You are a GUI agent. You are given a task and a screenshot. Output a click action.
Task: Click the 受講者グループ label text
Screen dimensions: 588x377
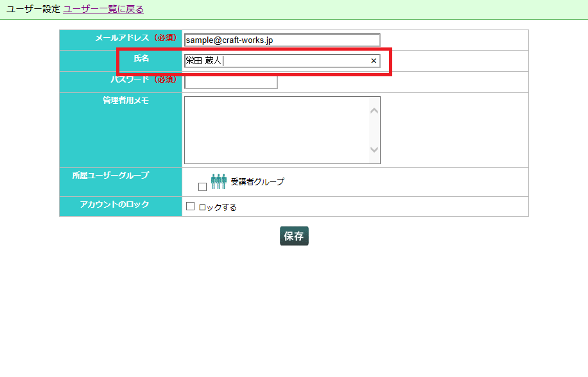click(x=257, y=181)
